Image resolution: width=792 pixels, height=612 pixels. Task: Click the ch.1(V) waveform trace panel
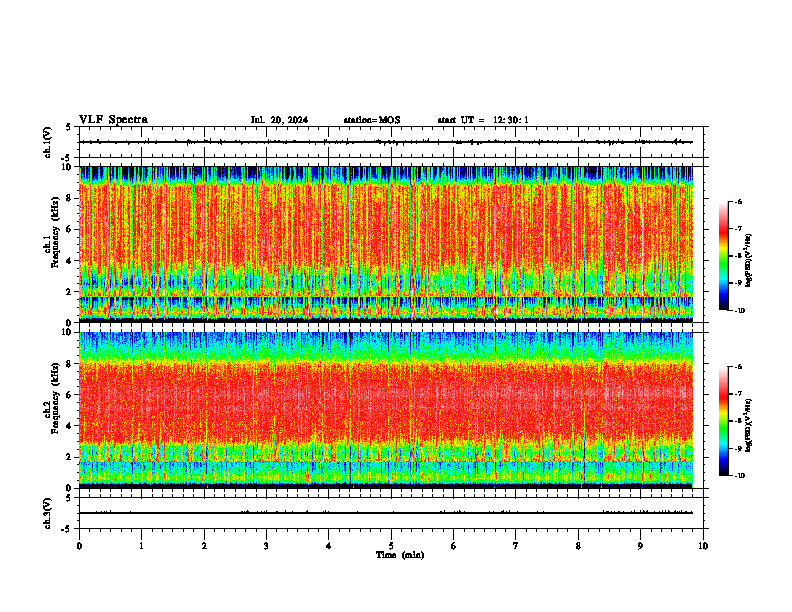tap(391, 142)
